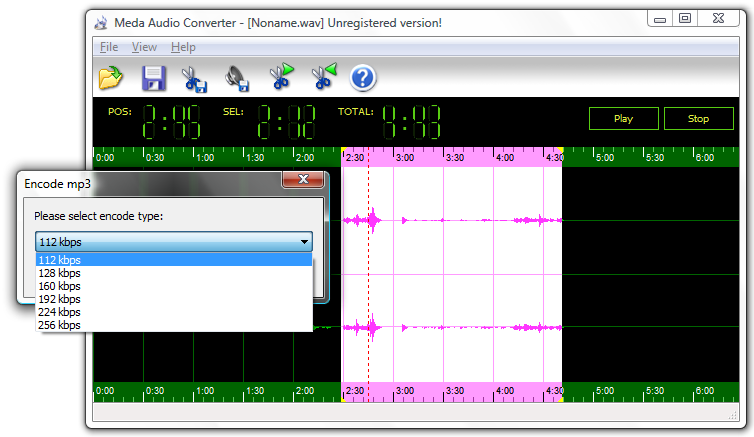Choose 112 kbps from the dropdown list
The width and height of the screenshot is (754, 437).
click(174, 260)
